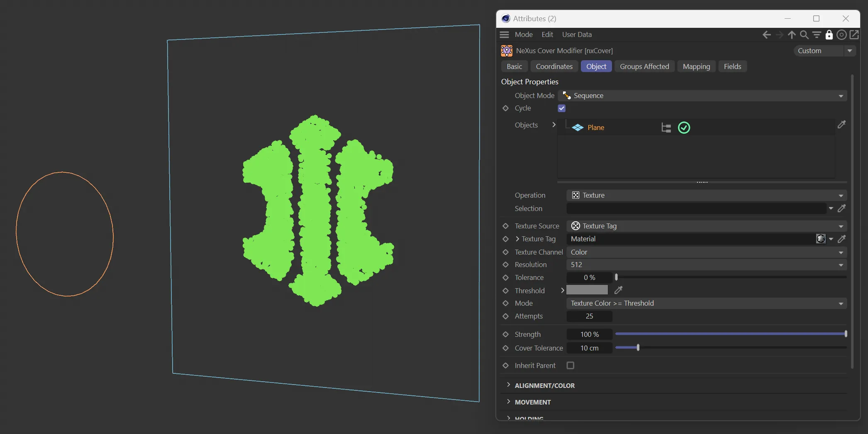Toggle the lock element icon
The width and height of the screenshot is (868, 434).
[x=829, y=35]
